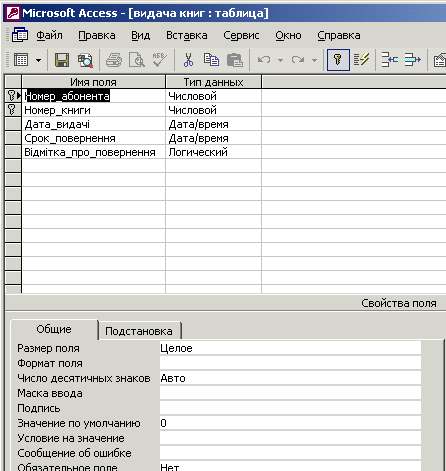Click Дата/время type of Срок_повернення
The width and height of the screenshot is (446, 471).
click(x=214, y=138)
